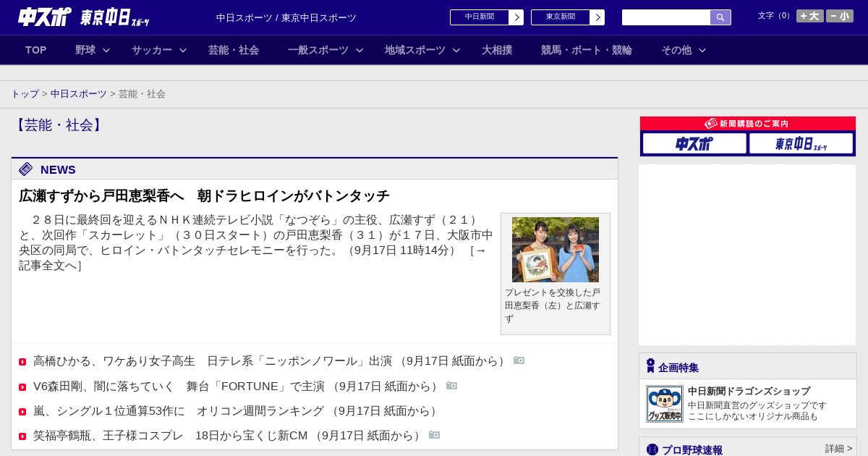The image size is (868, 456).
Task: Click the プロ野球速報 baseball icon
Action: [x=652, y=449]
